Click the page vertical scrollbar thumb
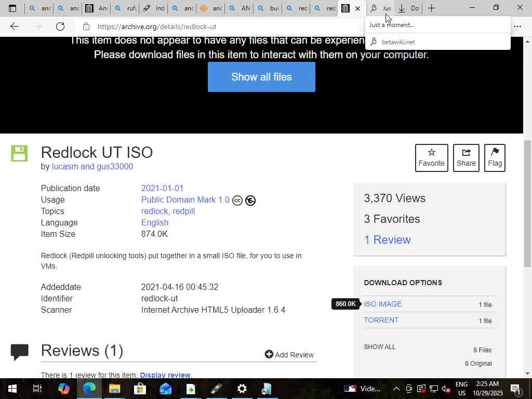This screenshot has height=399, width=532. click(x=527, y=204)
